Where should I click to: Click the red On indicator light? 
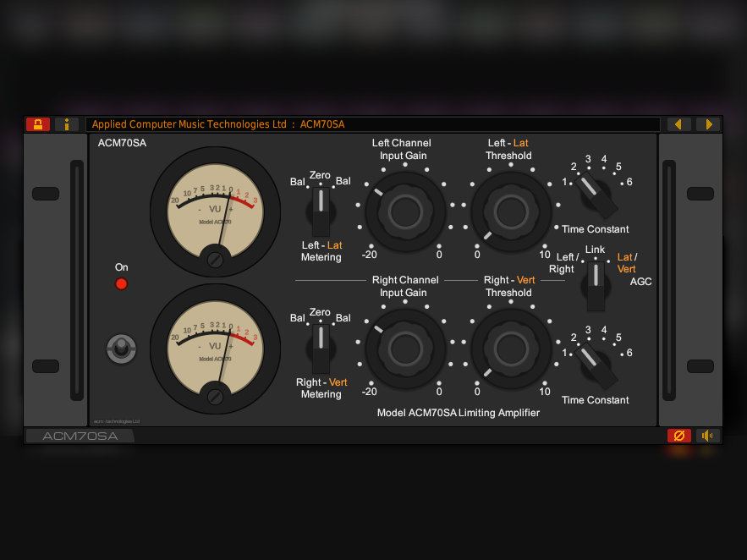click(x=121, y=284)
